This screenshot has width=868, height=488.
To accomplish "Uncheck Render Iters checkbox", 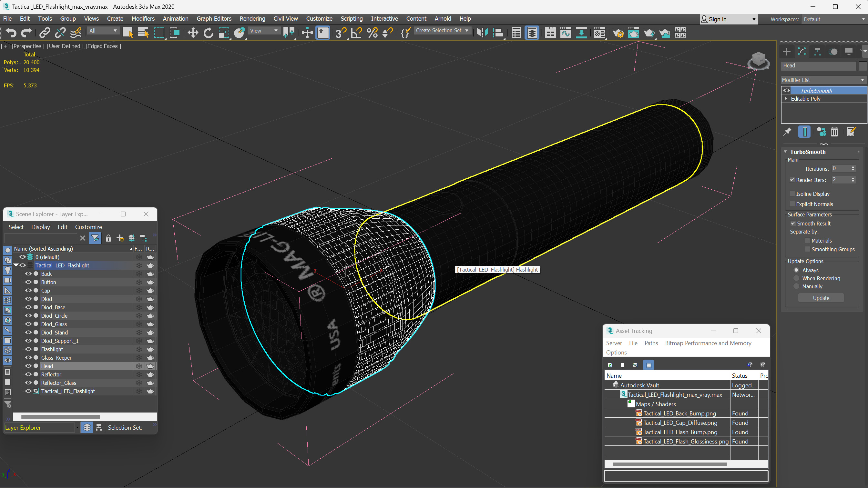I will pos(792,180).
